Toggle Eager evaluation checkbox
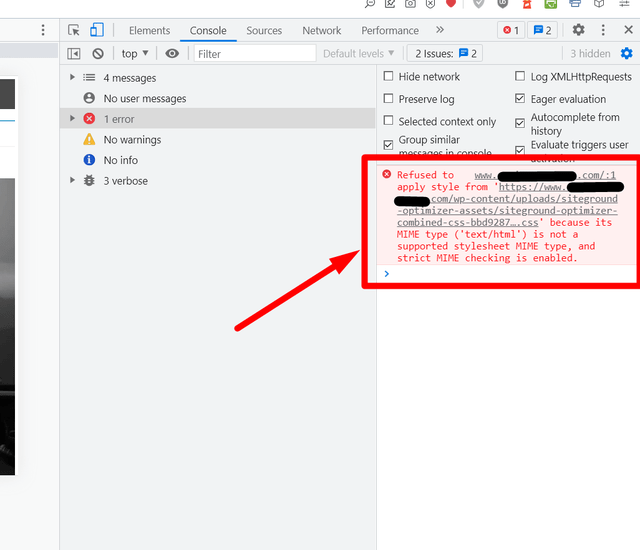The width and height of the screenshot is (640, 550). tap(520, 99)
